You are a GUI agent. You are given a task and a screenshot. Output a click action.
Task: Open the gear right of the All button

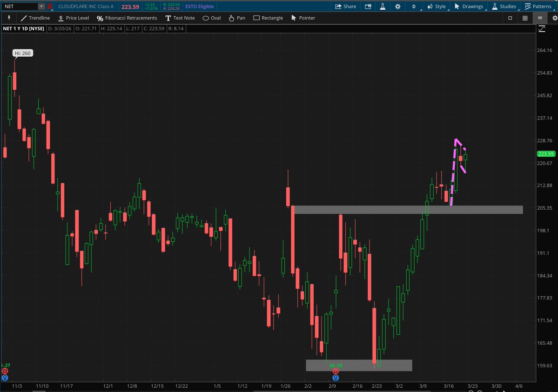tap(554, 18)
